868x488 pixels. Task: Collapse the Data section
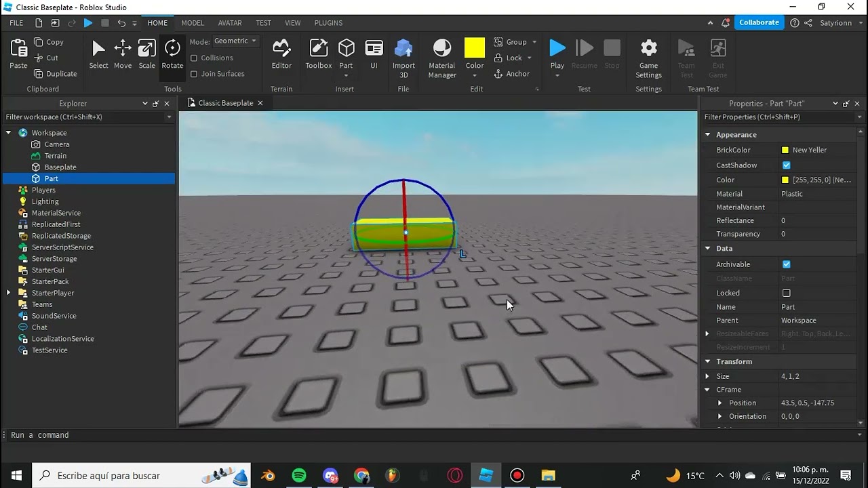(707, 249)
